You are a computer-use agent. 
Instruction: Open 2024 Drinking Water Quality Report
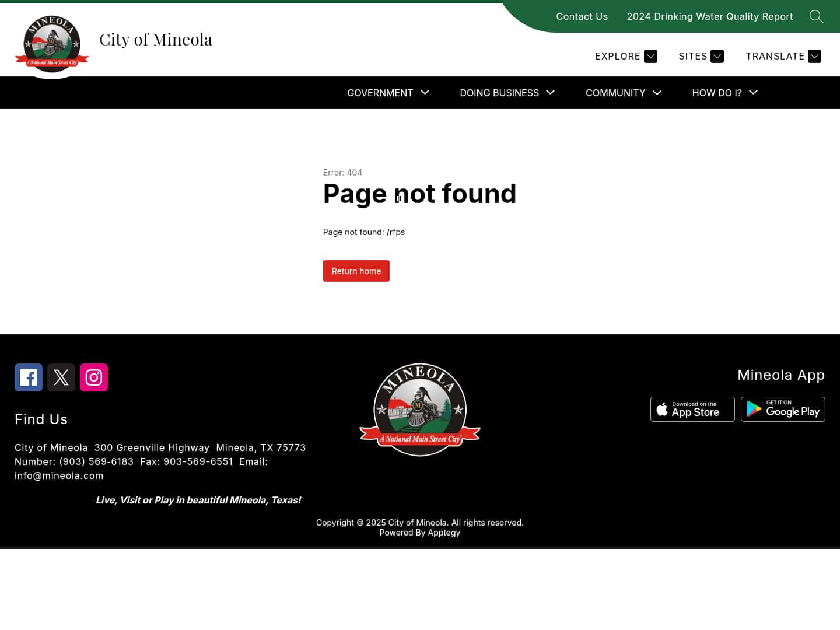click(x=710, y=16)
